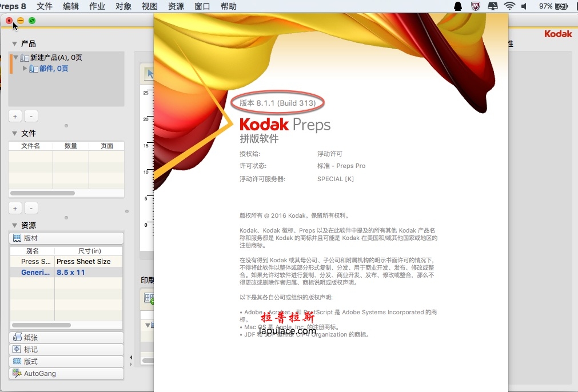Click the volume speaker icon
This screenshot has width=578, height=392.
point(524,6)
